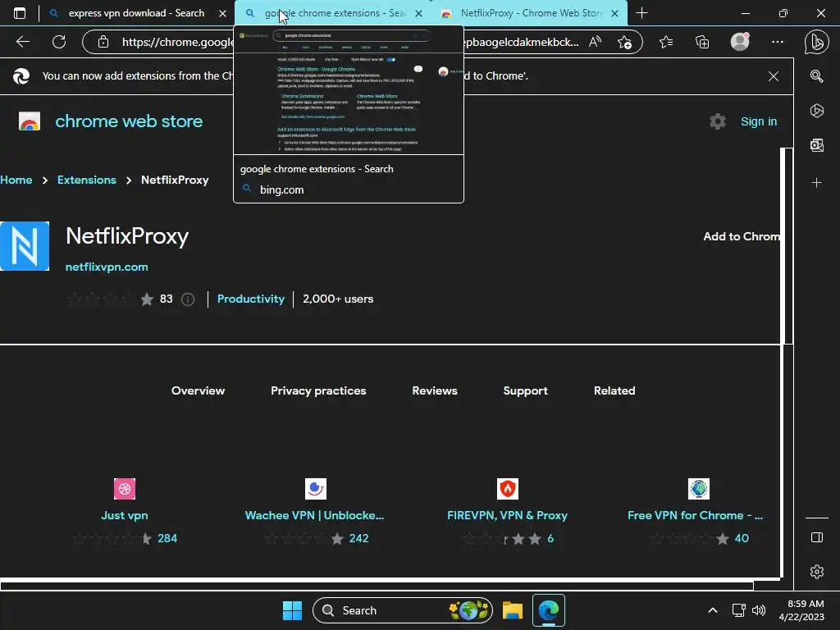Click the 242 ratings count
Screen dimensions: 840x630
[x=359, y=538]
